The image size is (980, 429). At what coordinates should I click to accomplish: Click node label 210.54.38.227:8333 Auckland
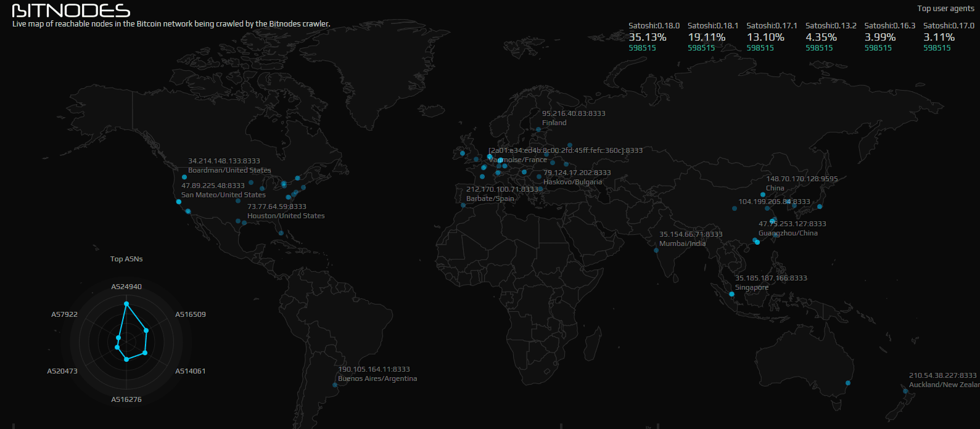tap(944, 380)
